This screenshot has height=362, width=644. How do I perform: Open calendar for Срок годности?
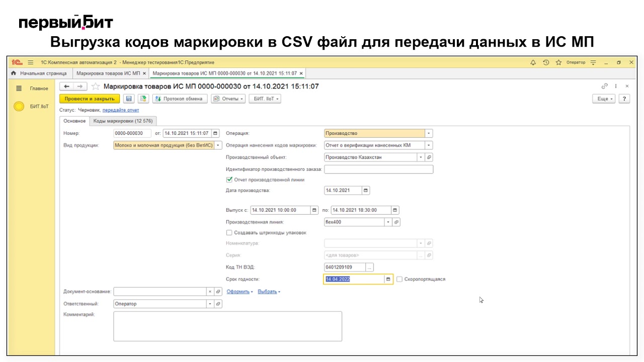(x=388, y=279)
